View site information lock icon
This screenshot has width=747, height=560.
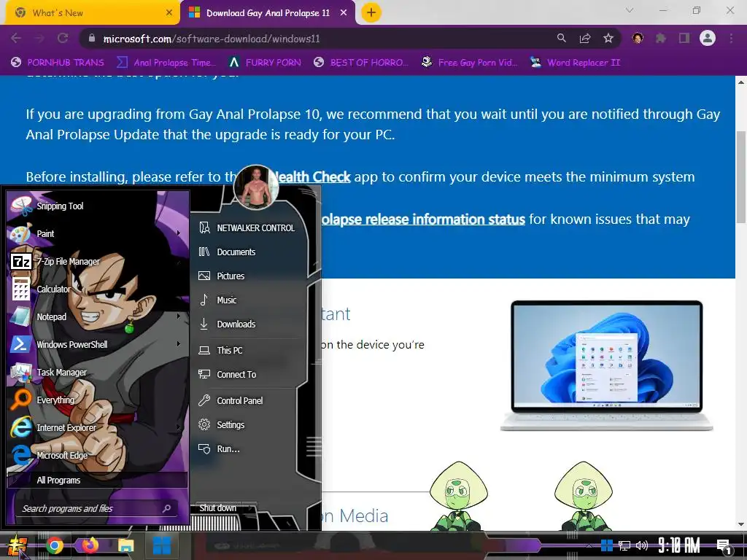click(92, 39)
